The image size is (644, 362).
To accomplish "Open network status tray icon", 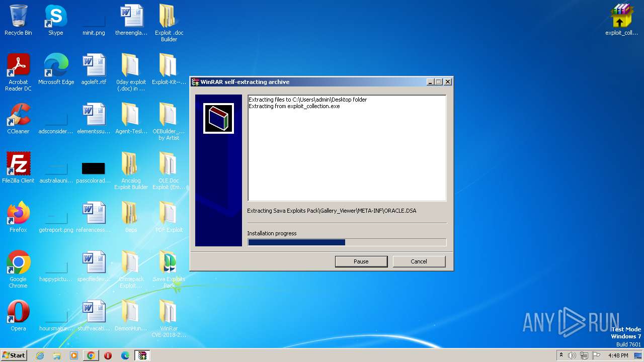I will coord(584,355).
